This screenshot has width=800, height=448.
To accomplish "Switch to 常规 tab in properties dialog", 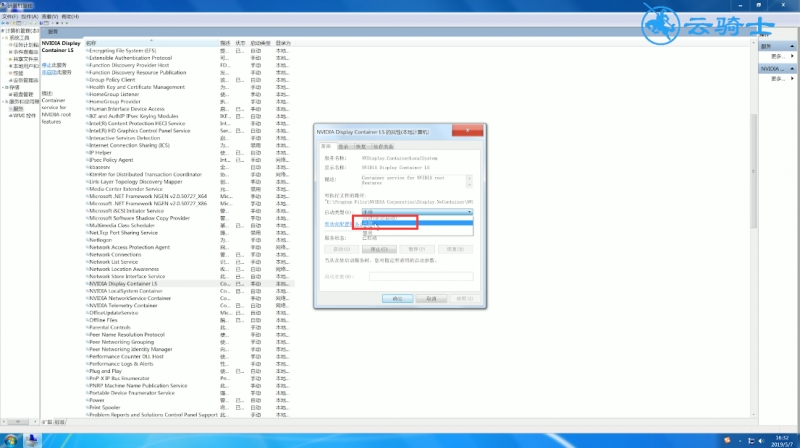I will 326,146.
